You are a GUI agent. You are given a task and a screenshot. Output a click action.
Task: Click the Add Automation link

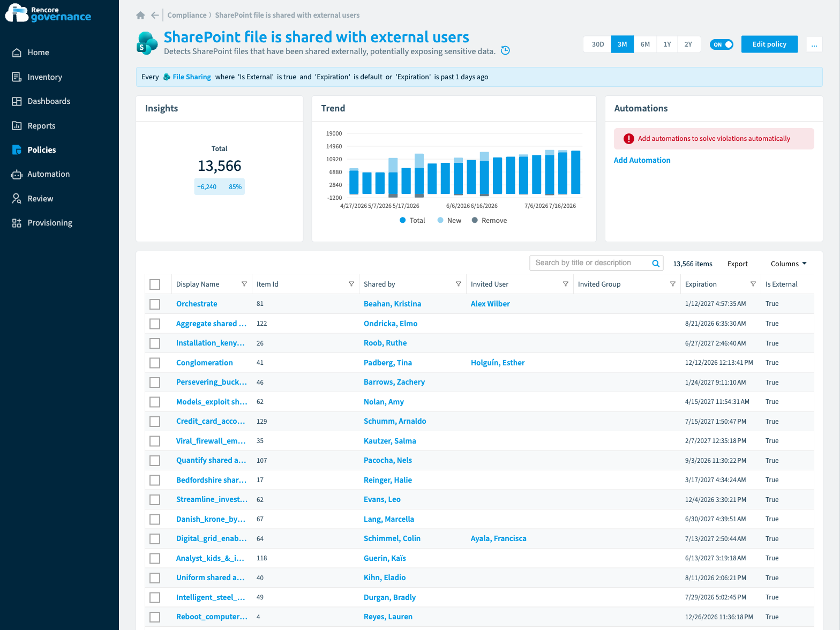point(642,160)
